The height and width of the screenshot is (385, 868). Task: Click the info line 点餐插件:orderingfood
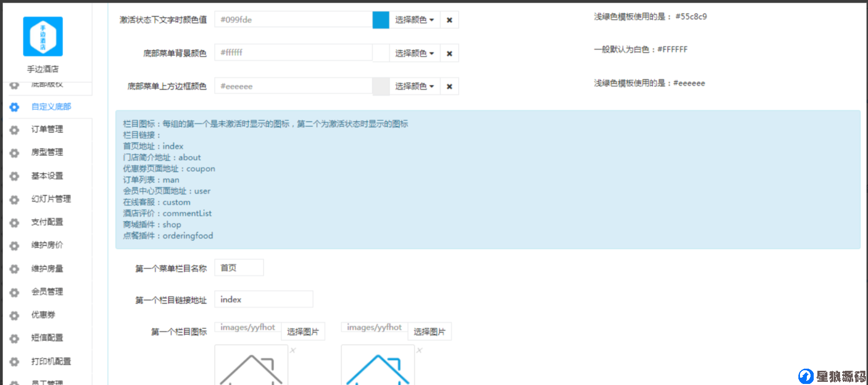(168, 235)
